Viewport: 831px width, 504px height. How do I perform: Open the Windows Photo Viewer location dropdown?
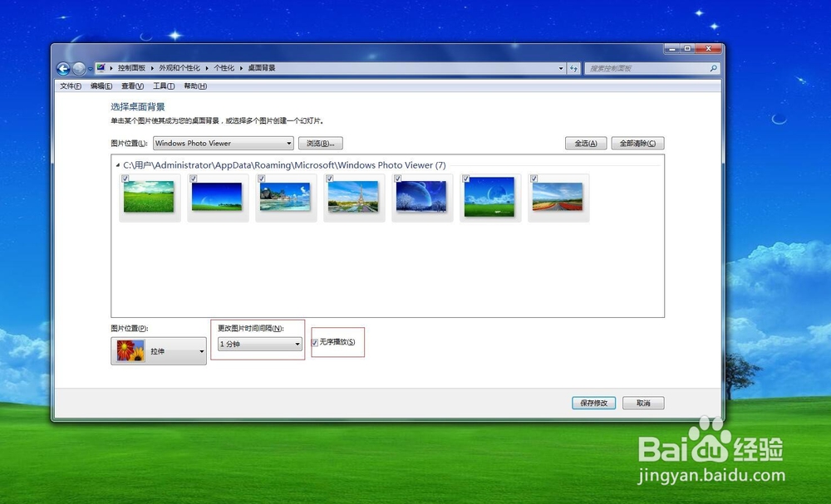pyautogui.click(x=223, y=143)
